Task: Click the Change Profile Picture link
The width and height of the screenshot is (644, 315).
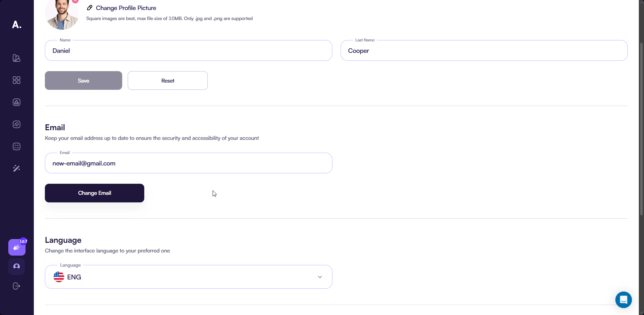Action: 126,8
